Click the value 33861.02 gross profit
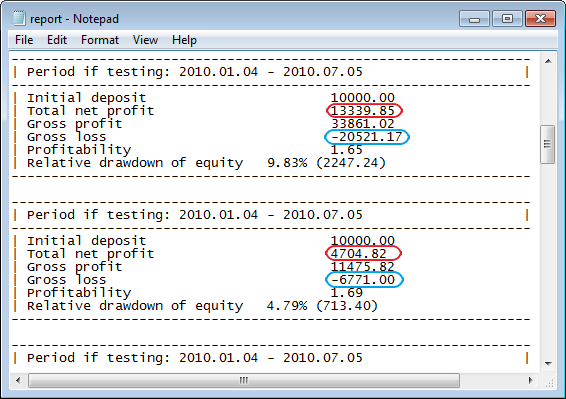Screen dimensions: 566x399 click(363, 123)
